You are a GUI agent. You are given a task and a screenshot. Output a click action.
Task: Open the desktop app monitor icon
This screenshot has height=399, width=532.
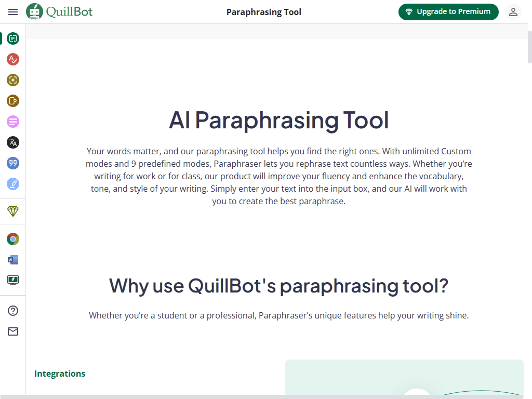point(13,280)
